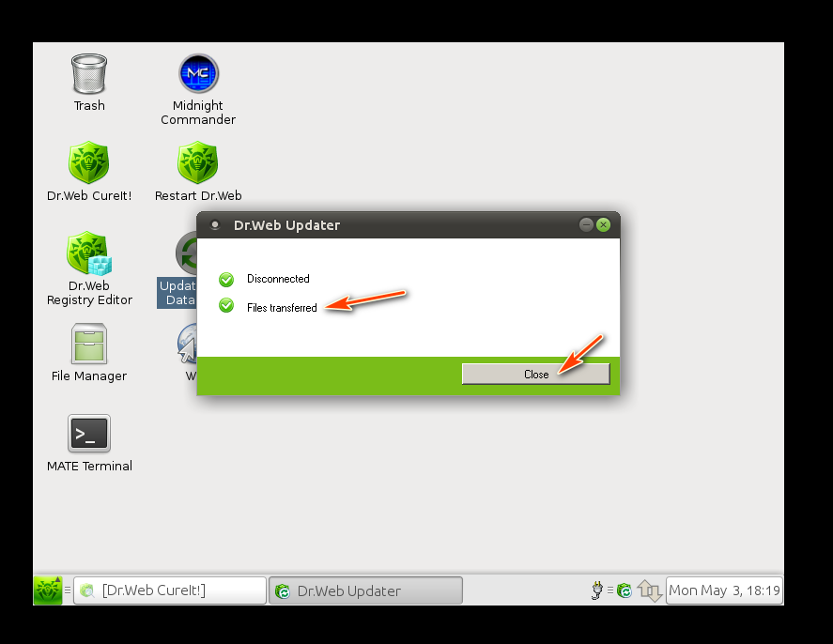Open the network arrows tray icon

(649, 590)
